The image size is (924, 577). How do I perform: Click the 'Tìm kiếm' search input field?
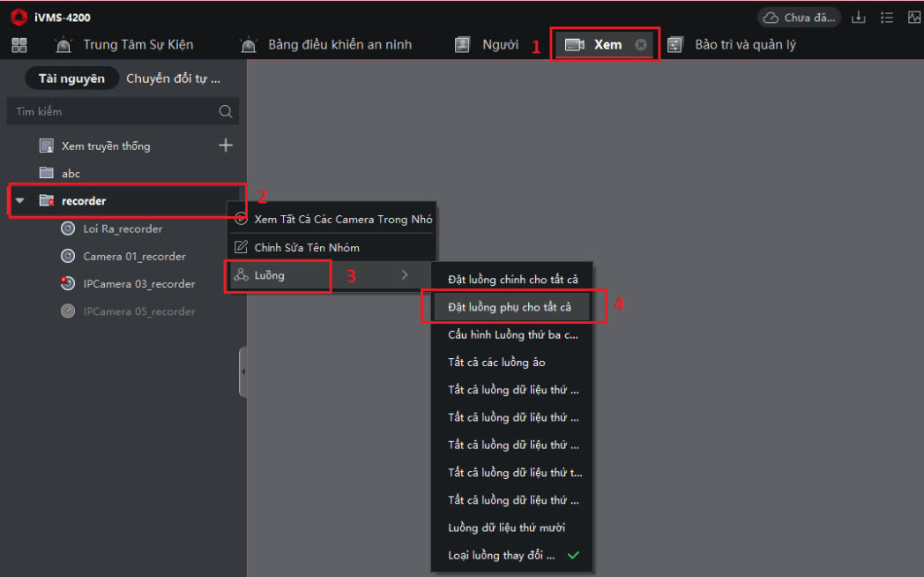coord(110,112)
